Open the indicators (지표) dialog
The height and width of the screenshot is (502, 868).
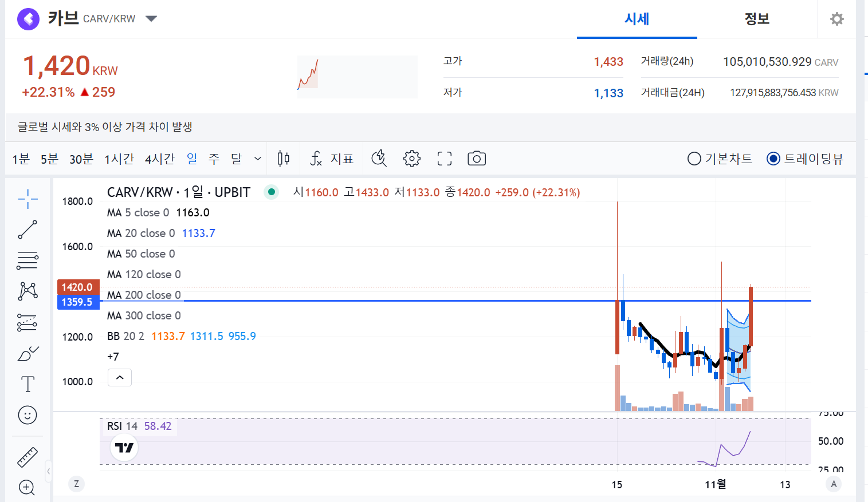(x=332, y=159)
